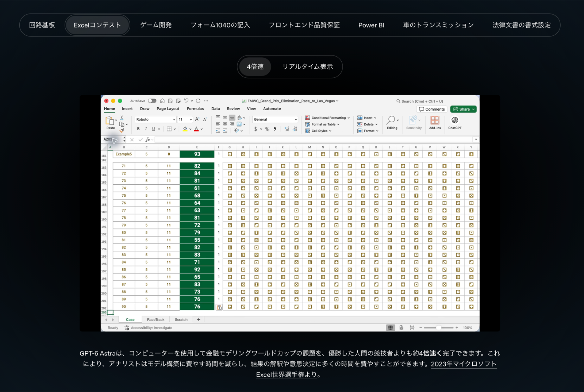Select the Power BI page tab
Screen dimensions: 584x392
coord(371,25)
